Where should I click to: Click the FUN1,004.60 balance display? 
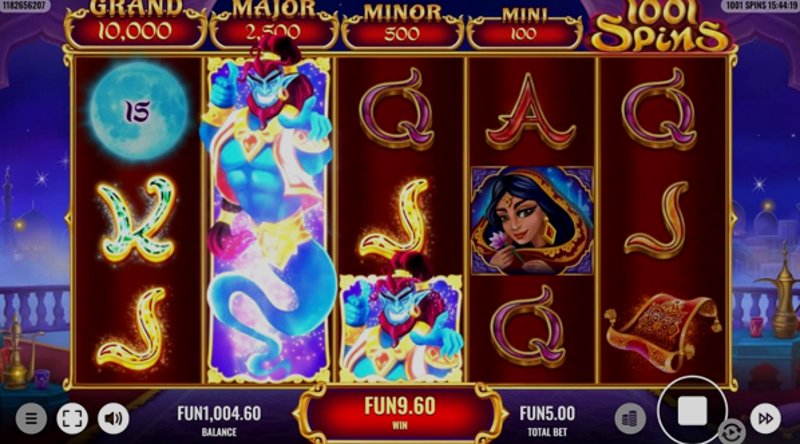point(219,421)
